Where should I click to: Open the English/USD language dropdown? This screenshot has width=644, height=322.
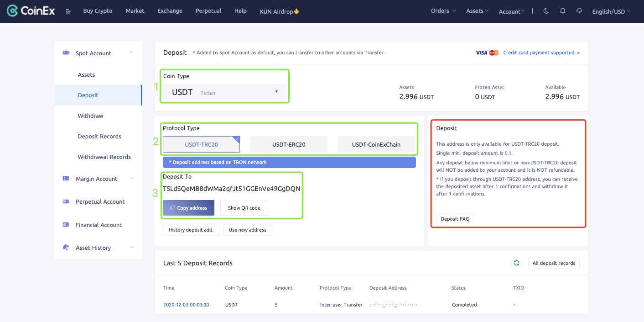click(x=611, y=11)
